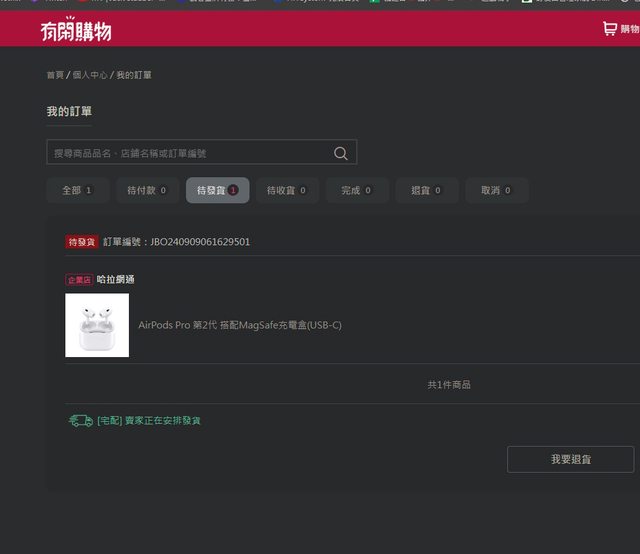
Task: Click the AirPods Pro product thumbnail
Action: click(x=97, y=325)
